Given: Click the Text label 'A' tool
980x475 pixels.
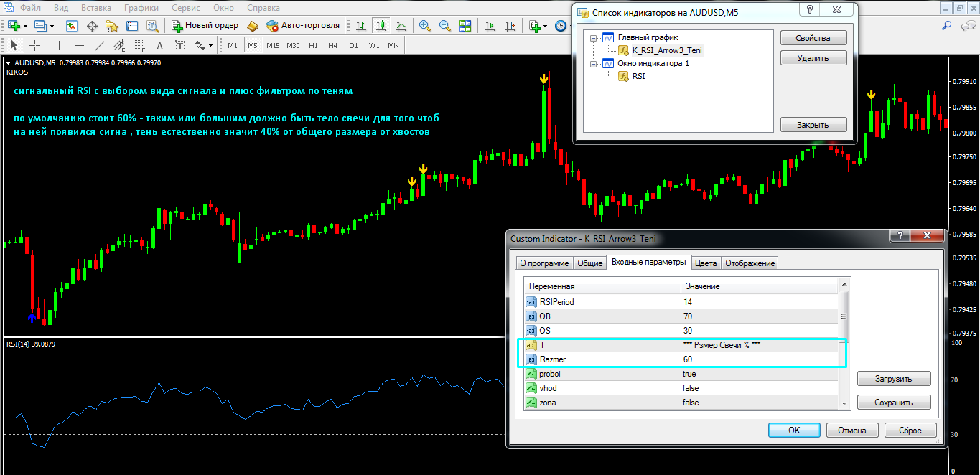Looking at the screenshot, I should [x=159, y=46].
